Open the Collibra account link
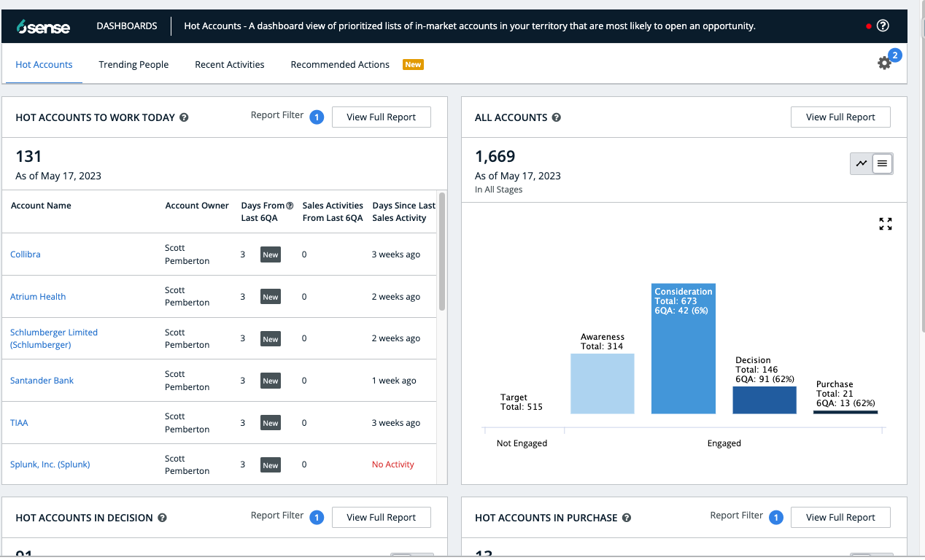This screenshot has width=925, height=560. 26,254
